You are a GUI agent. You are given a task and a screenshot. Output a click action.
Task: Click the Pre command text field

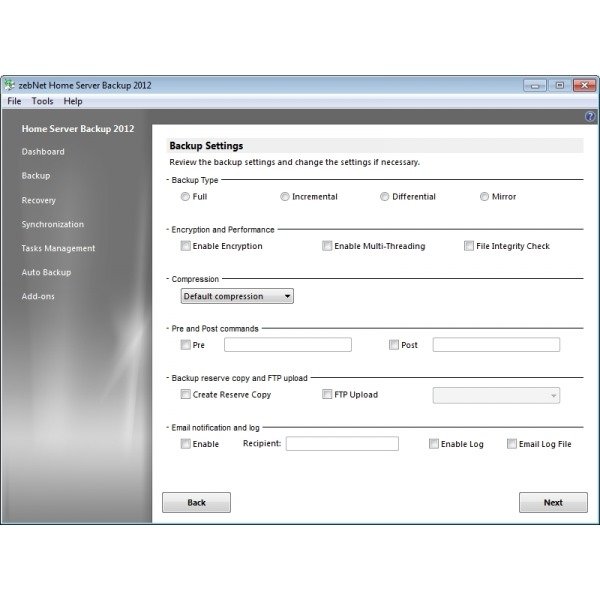288,344
